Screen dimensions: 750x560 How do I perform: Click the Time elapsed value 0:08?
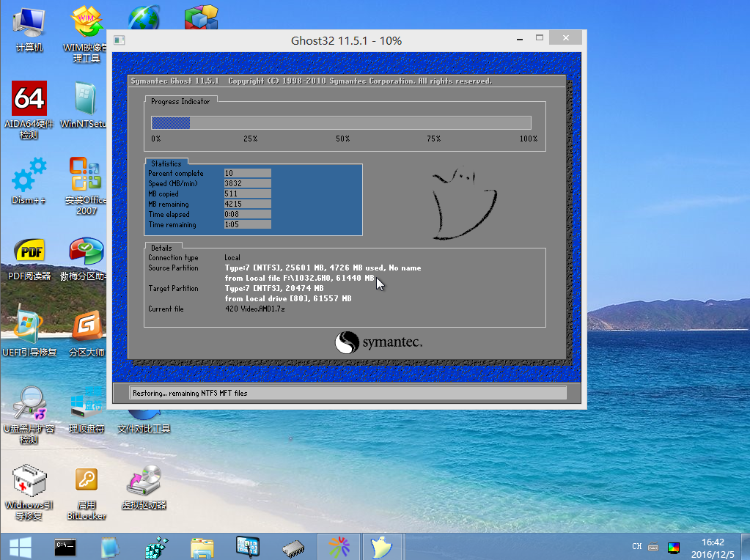(248, 214)
